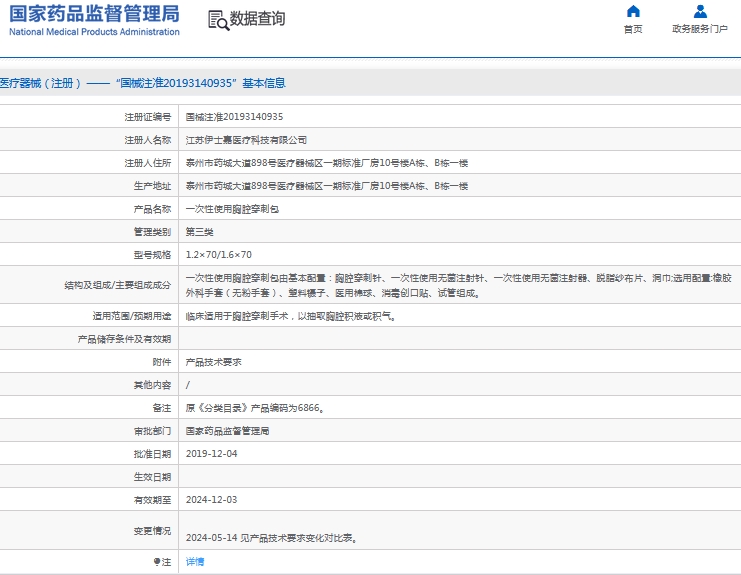The image size is (741, 575).
Task: Click the slash value in 其他内容 row
Action: [x=188, y=385]
